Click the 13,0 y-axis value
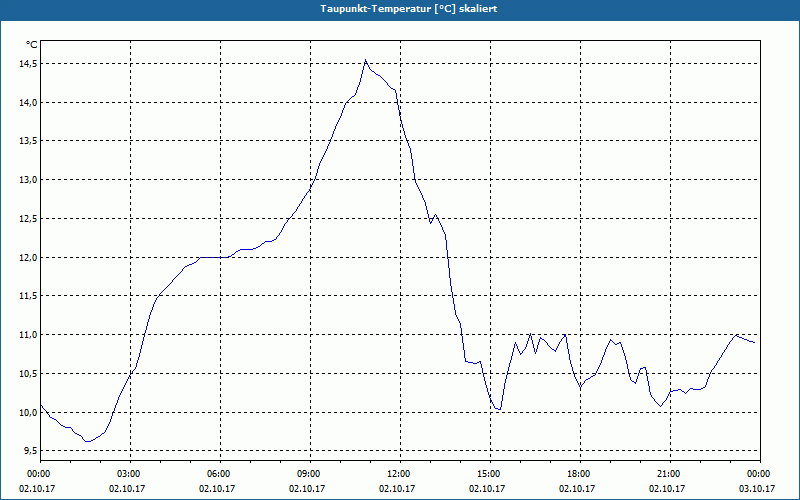Viewport: 800px width, 500px height. (29, 180)
